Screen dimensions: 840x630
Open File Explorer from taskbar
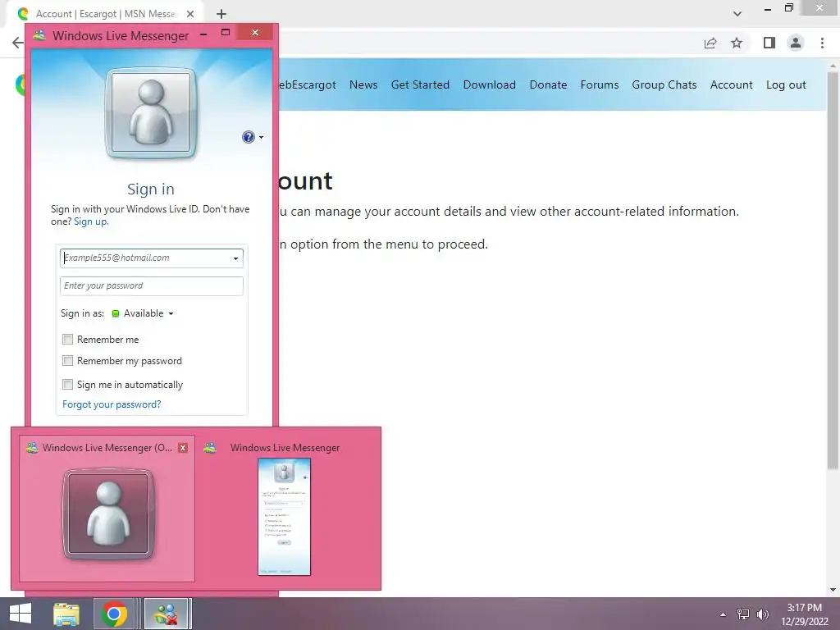coord(66,614)
